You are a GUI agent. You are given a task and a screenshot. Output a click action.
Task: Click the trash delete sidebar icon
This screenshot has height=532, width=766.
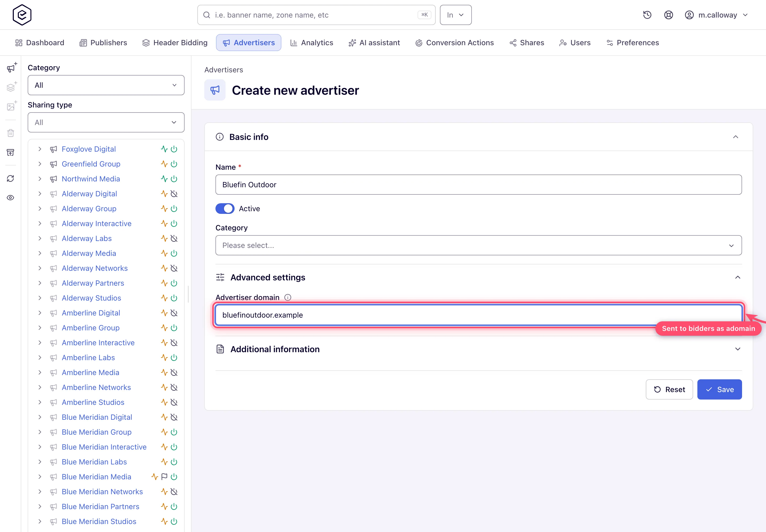[x=11, y=133]
